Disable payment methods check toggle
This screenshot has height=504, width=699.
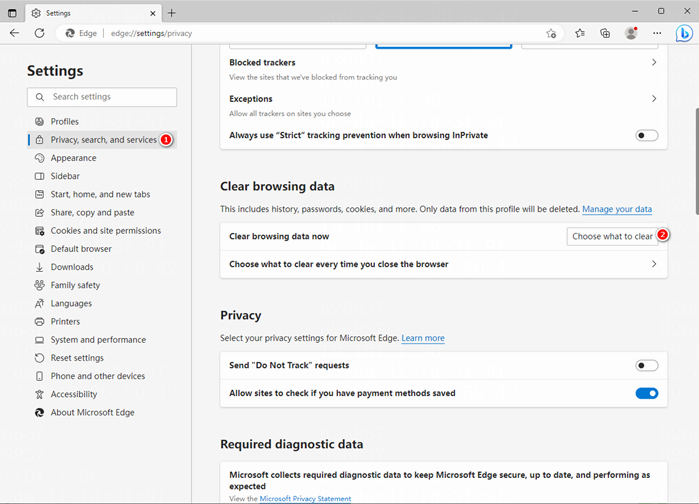(646, 393)
